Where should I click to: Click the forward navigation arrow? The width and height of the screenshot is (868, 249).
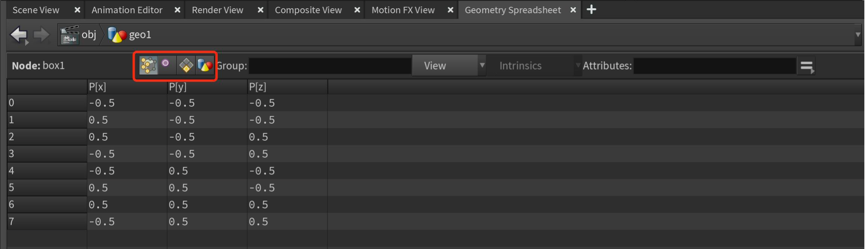[41, 35]
